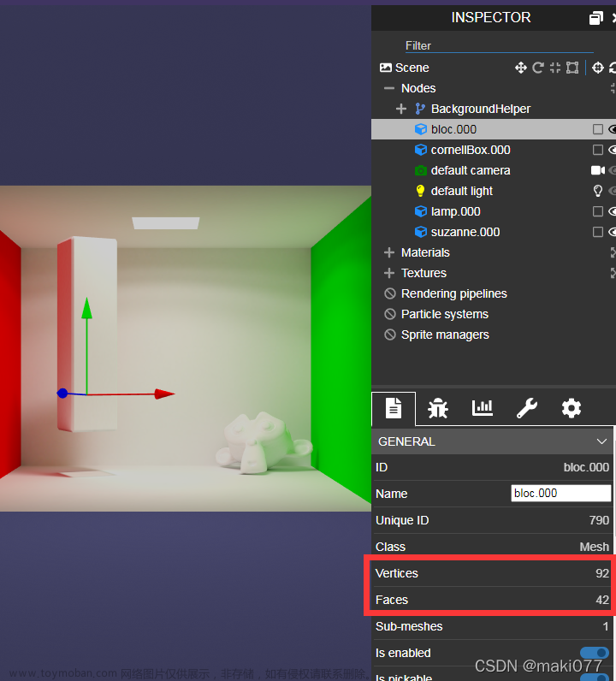Expand the Materials section
The width and height of the screenshot is (616, 681).
click(x=389, y=252)
